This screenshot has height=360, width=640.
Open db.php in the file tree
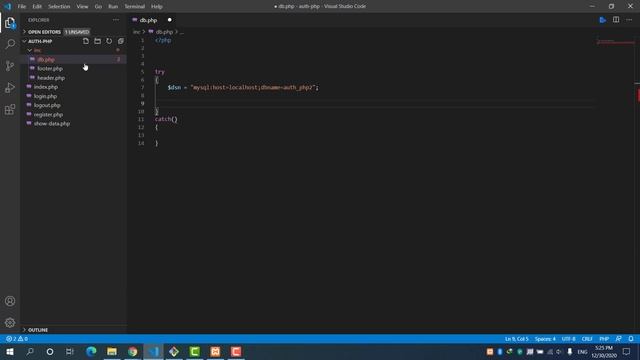click(46, 60)
